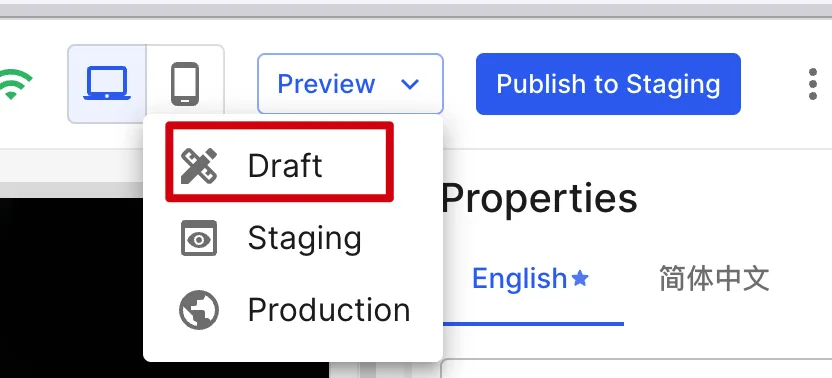The height and width of the screenshot is (378, 832).
Task: Click the Properties heading text
Action: click(x=539, y=198)
